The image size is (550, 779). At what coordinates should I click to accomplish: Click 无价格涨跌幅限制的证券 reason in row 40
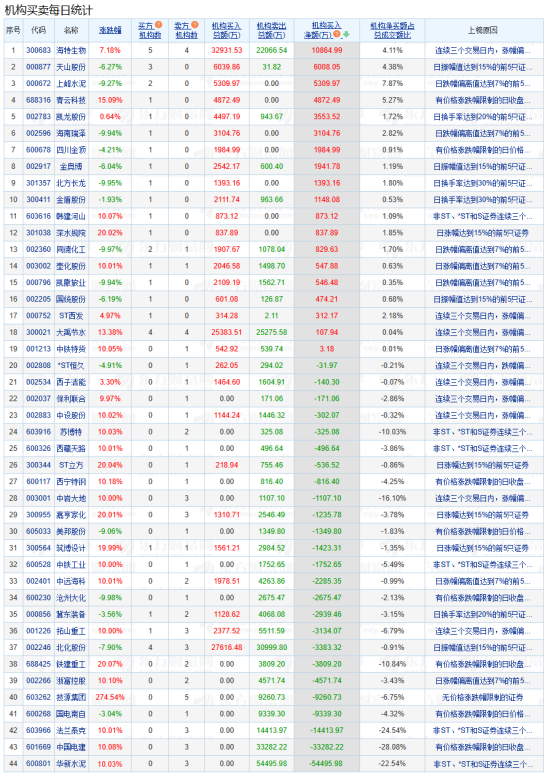(482, 698)
